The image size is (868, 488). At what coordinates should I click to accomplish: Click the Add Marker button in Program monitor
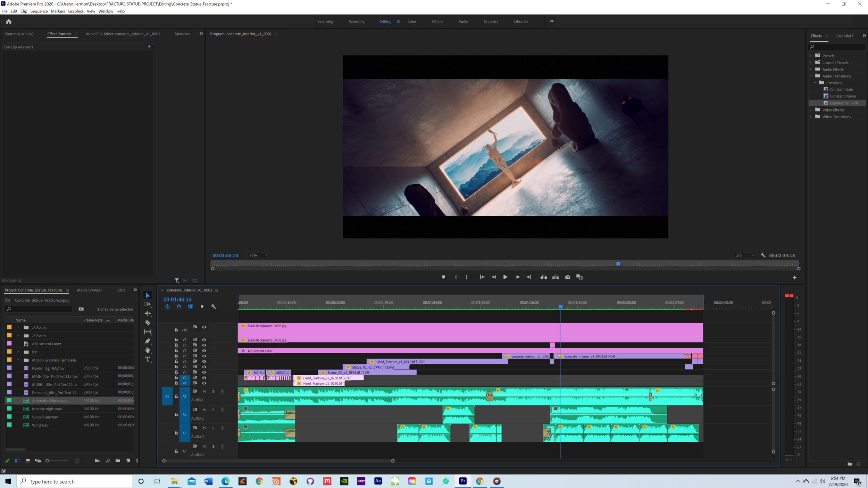(443, 277)
